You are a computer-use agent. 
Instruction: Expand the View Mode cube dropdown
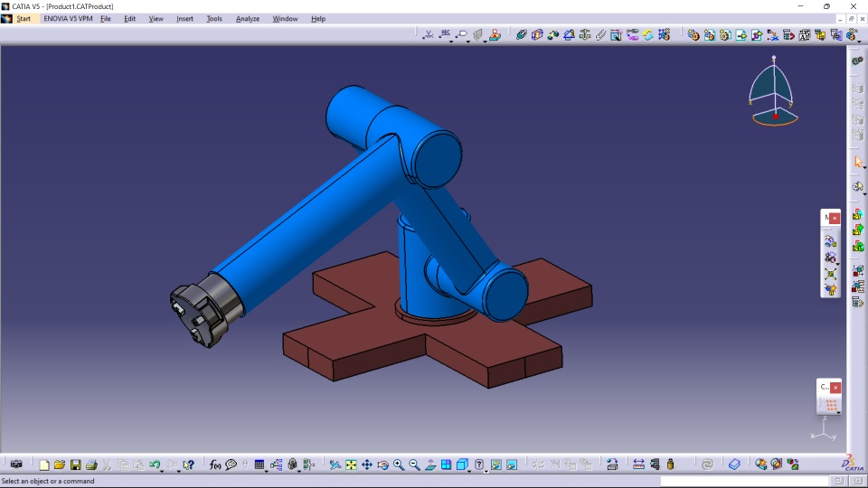point(469,470)
